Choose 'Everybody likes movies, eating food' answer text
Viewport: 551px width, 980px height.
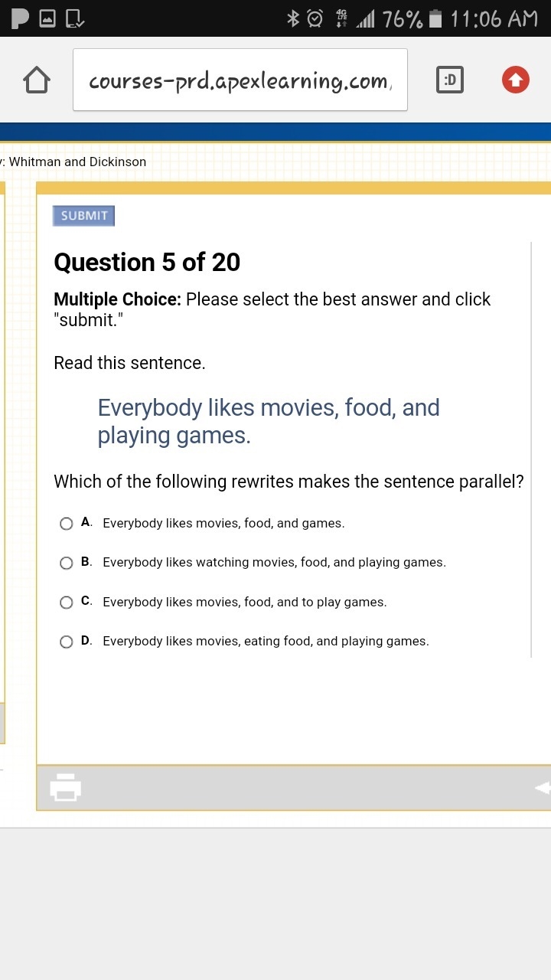[266, 642]
